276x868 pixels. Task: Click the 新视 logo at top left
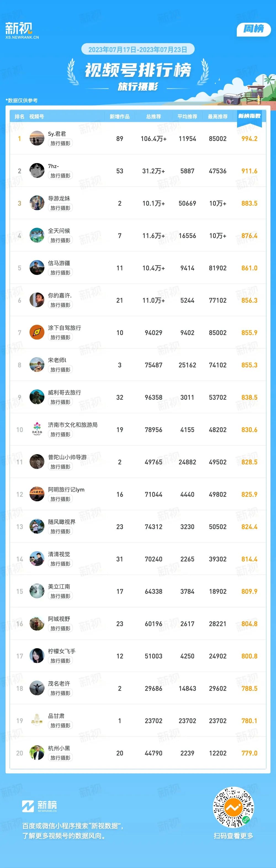click(x=22, y=31)
